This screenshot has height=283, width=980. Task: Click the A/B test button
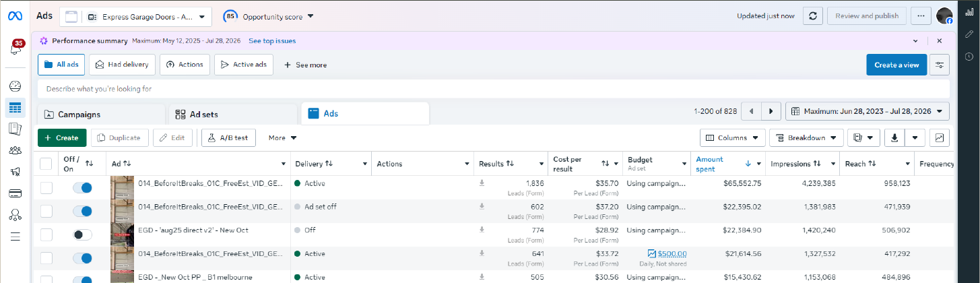228,138
